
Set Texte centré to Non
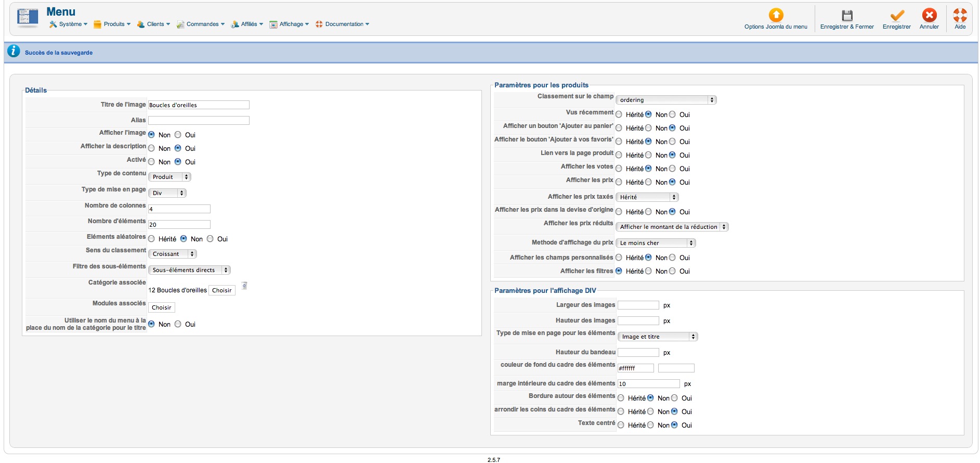coord(650,425)
